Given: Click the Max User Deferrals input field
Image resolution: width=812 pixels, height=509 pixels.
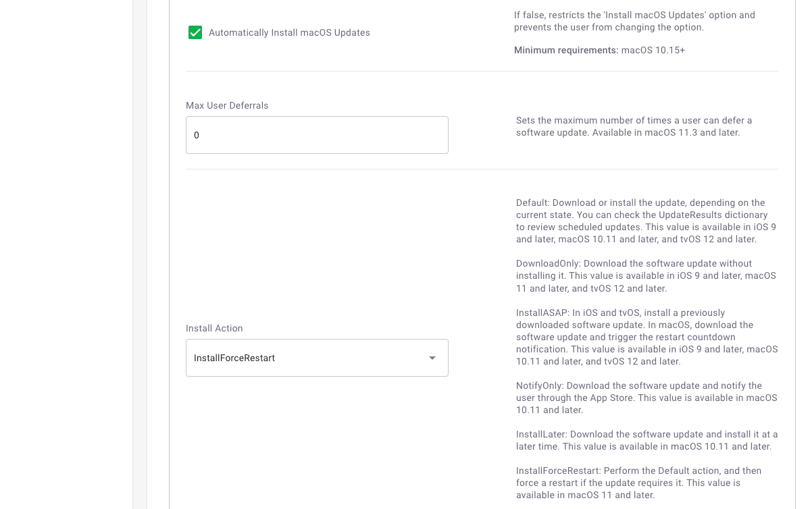Looking at the screenshot, I should [x=317, y=135].
